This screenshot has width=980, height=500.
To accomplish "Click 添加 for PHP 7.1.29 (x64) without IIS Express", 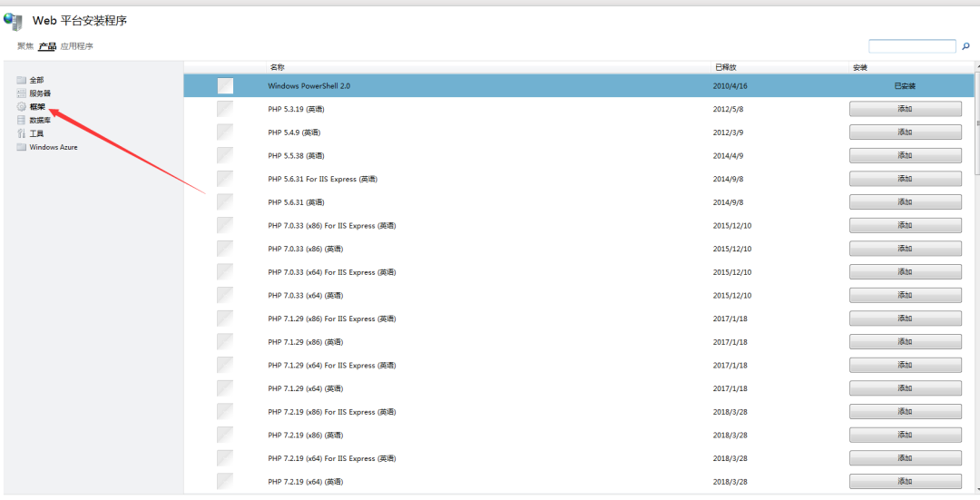I will pyautogui.click(x=905, y=388).
